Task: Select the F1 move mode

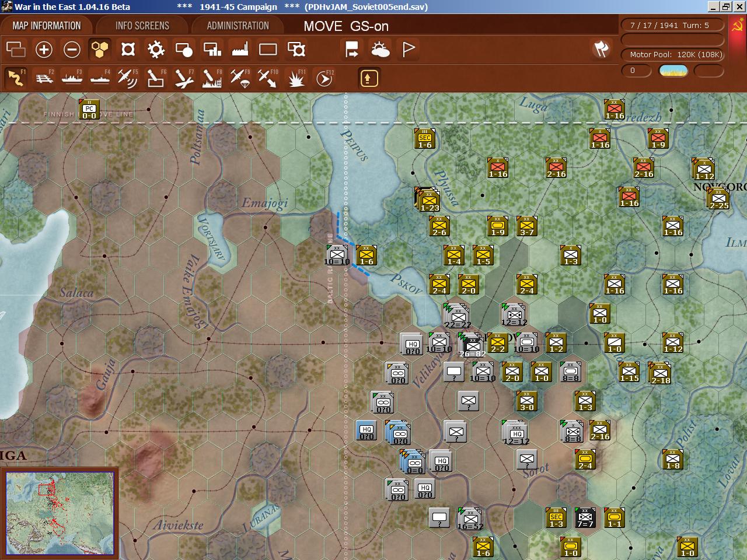Action: click(x=16, y=78)
